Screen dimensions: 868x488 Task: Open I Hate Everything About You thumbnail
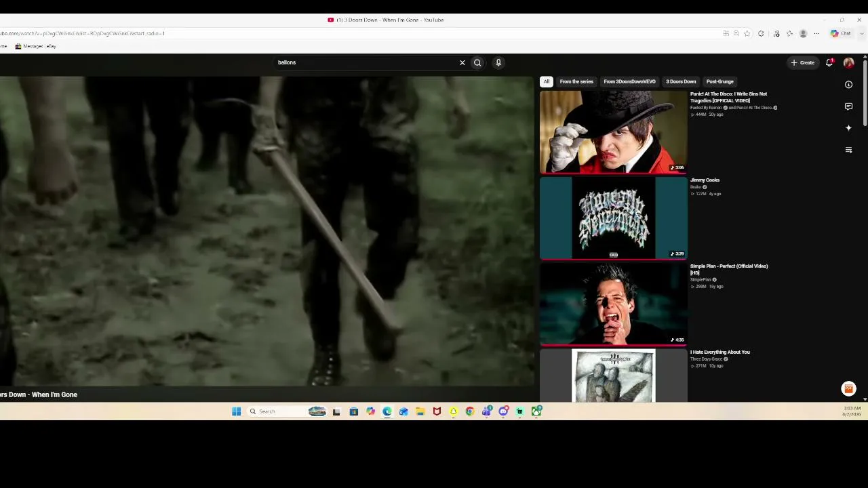[x=614, y=375]
